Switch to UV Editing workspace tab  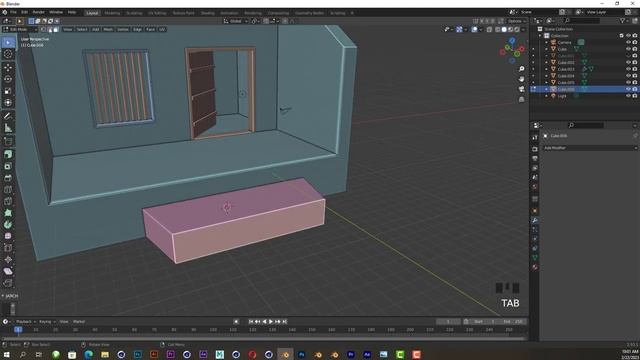157,13
